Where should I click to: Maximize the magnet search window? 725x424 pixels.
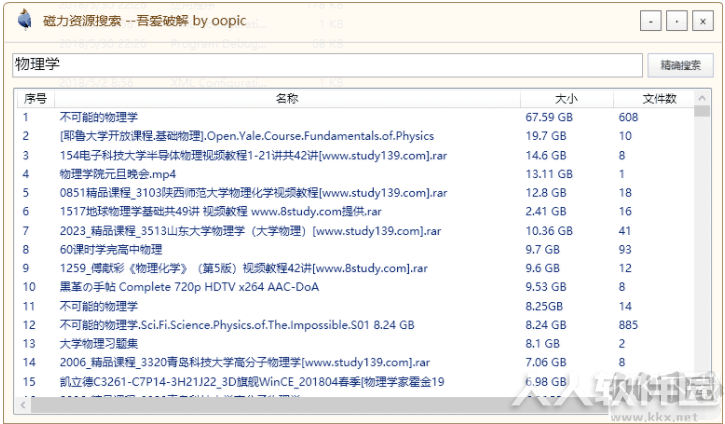(x=676, y=21)
